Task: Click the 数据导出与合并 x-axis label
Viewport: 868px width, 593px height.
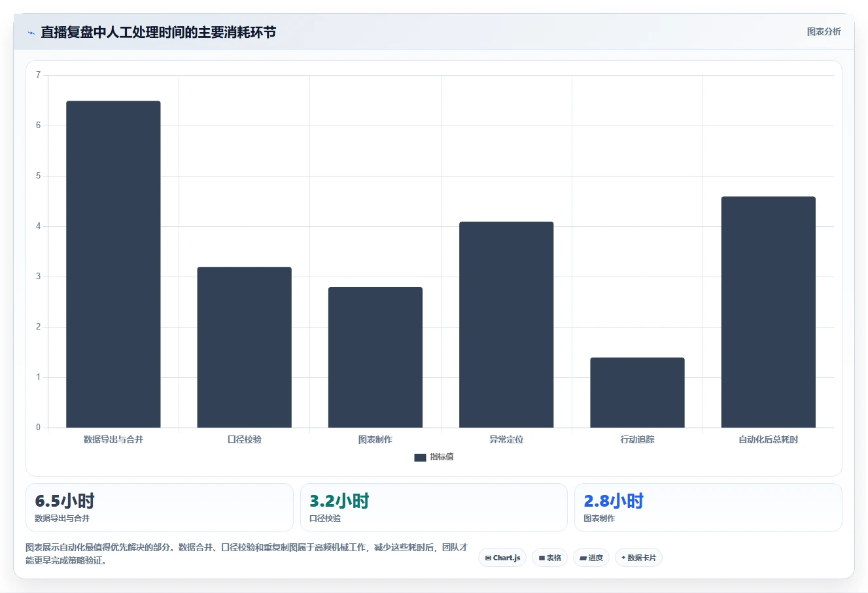Action: point(113,439)
